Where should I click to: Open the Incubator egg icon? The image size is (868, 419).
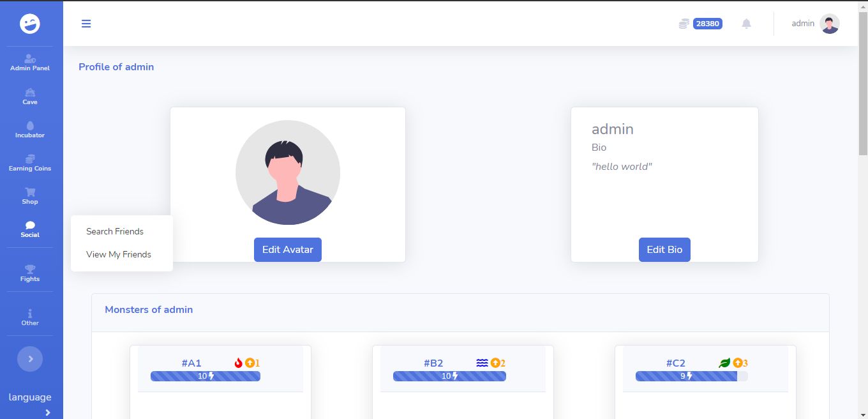pyautogui.click(x=30, y=130)
